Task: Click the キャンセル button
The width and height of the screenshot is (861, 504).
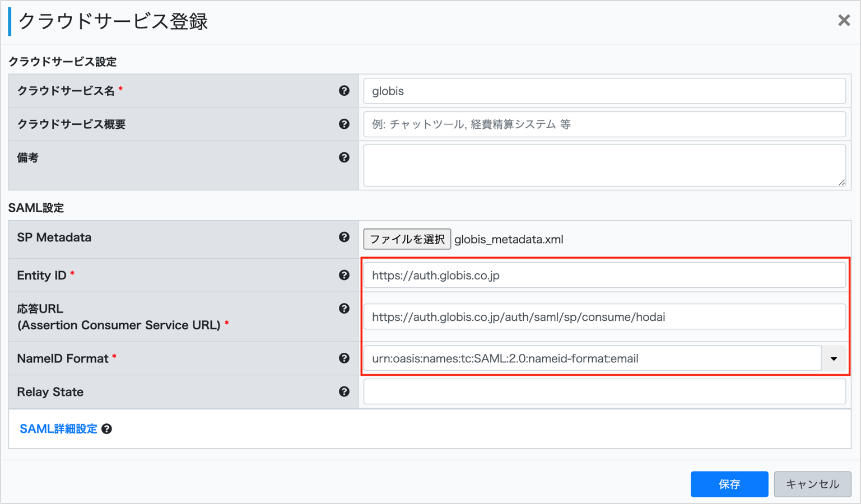Action: [812, 484]
